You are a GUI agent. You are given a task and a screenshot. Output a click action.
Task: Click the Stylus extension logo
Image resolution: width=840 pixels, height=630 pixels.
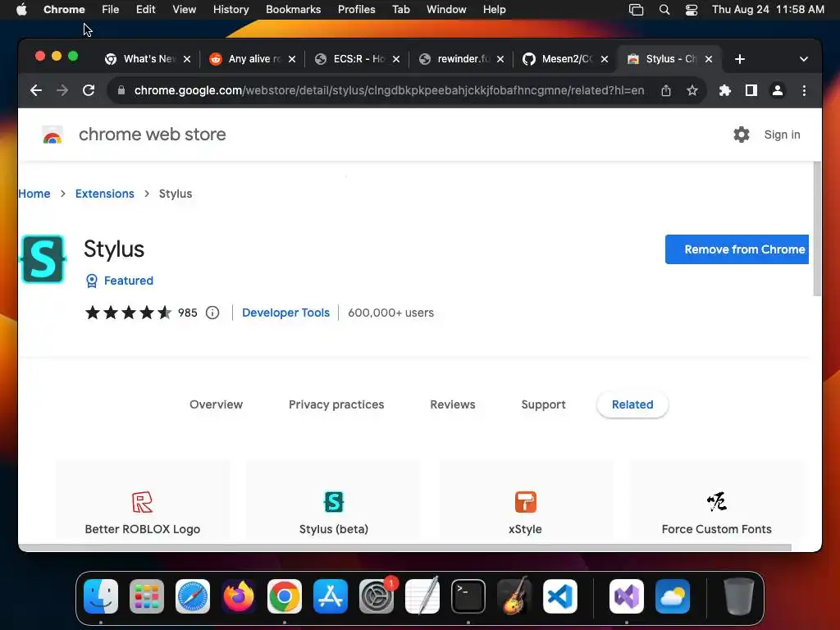43,259
